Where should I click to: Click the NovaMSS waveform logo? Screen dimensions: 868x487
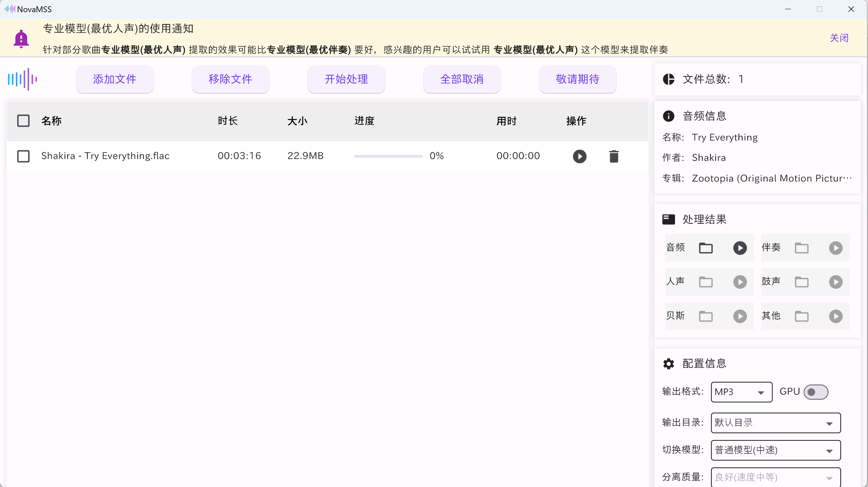[x=22, y=79]
